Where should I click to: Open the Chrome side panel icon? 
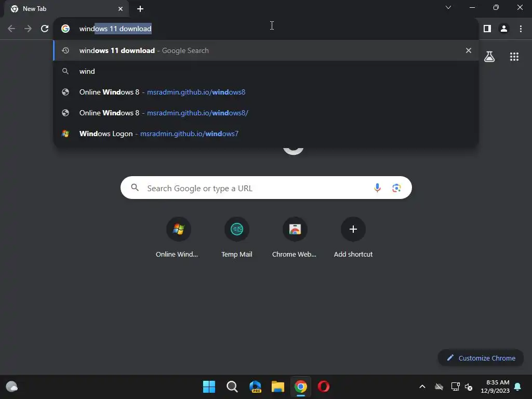[487, 29]
